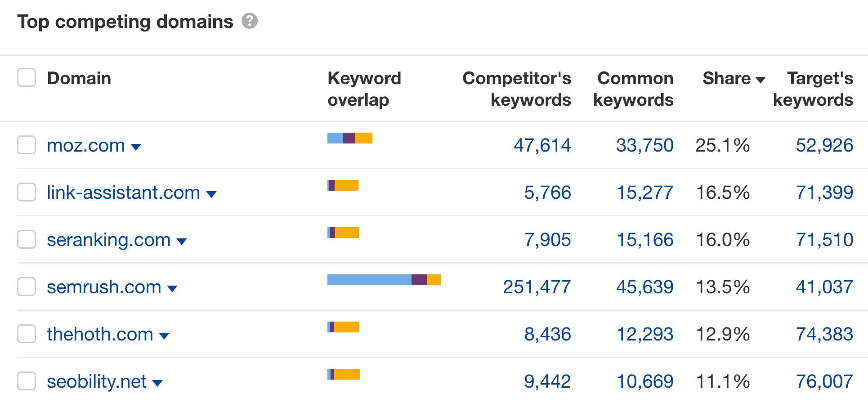The image size is (868, 403).
Task: Open the semrush.com domain dropdown
Action: point(173,288)
